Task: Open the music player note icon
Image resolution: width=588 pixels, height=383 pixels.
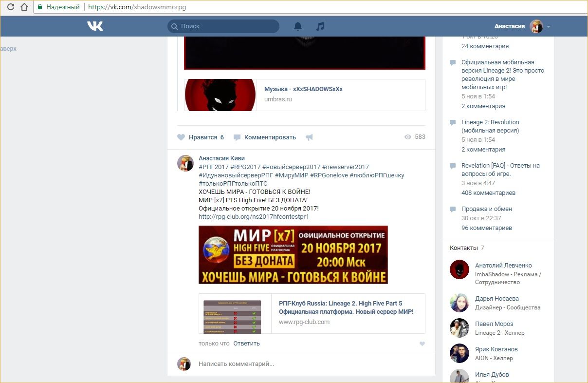Action: (320, 26)
